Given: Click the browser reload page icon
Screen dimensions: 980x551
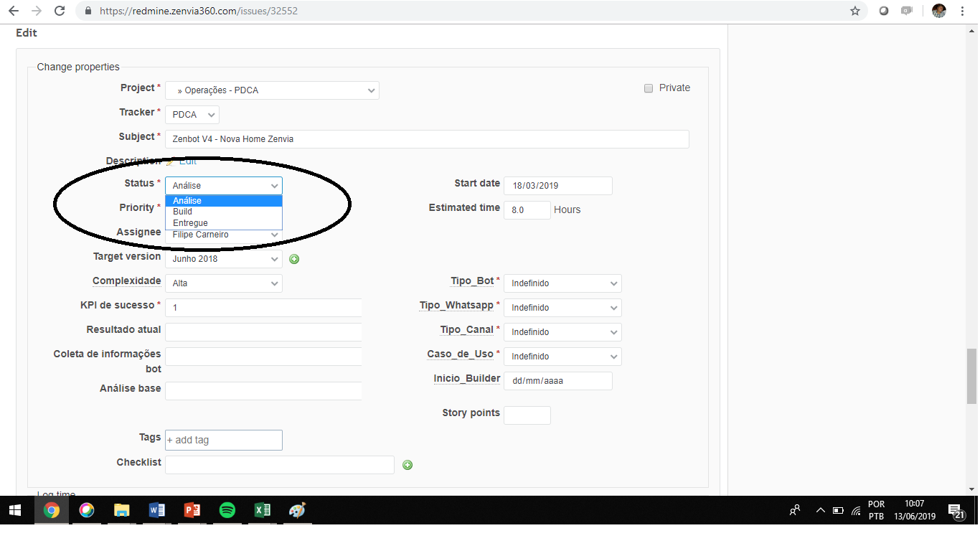Looking at the screenshot, I should coord(60,11).
